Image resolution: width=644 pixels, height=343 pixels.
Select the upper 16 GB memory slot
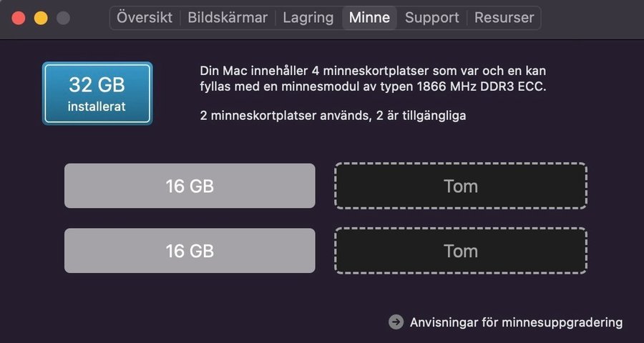(x=190, y=186)
